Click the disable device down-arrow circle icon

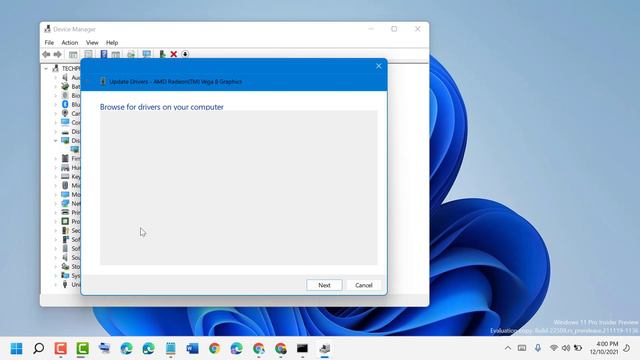pos(185,54)
